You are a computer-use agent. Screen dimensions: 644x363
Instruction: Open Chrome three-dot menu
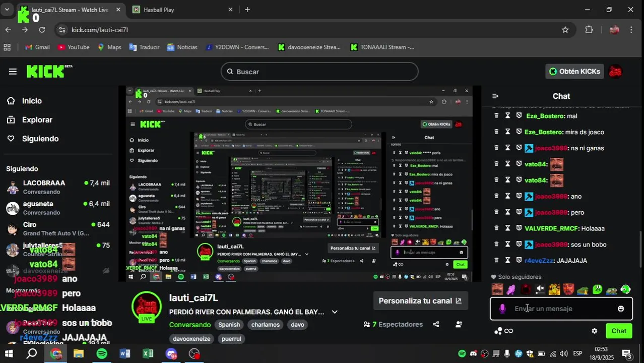[631, 30]
